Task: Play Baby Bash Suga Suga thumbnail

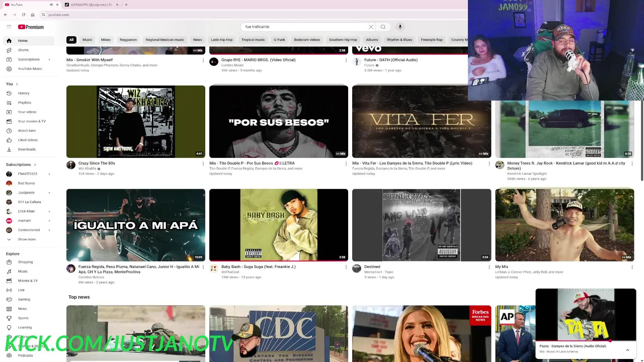Action: coord(279,225)
